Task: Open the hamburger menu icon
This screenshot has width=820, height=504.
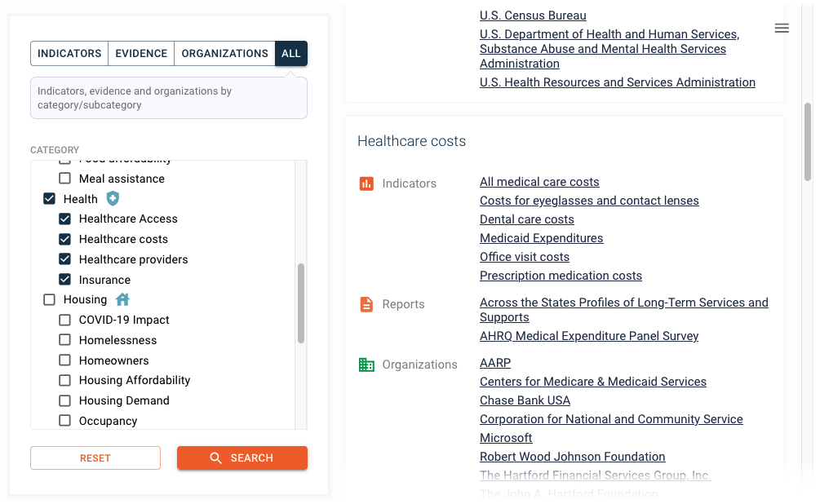Action: coord(782,29)
